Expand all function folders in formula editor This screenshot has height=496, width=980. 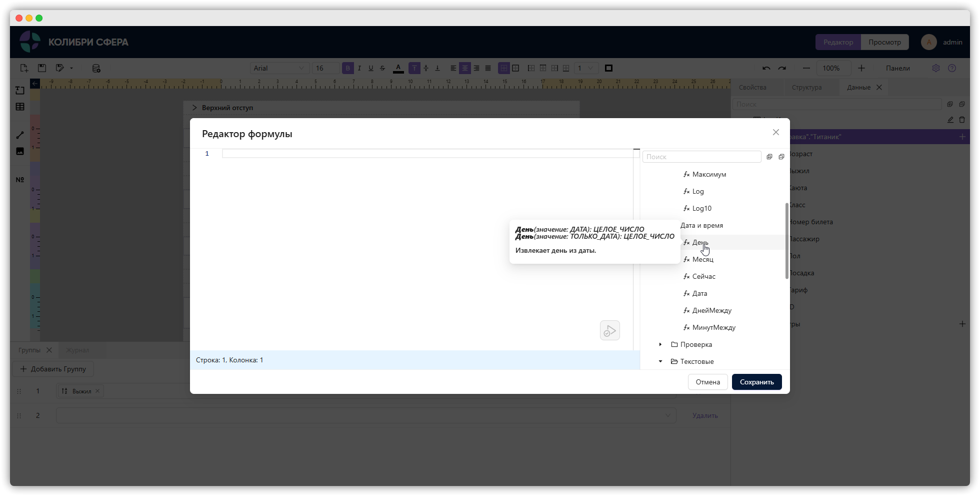click(769, 157)
